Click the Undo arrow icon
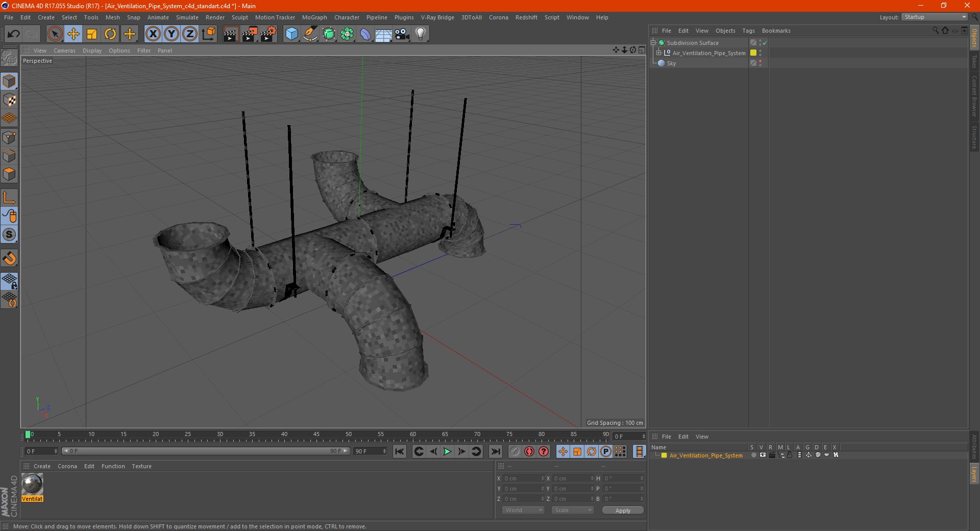This screenshot has width=980, height=531. point(14,34)
